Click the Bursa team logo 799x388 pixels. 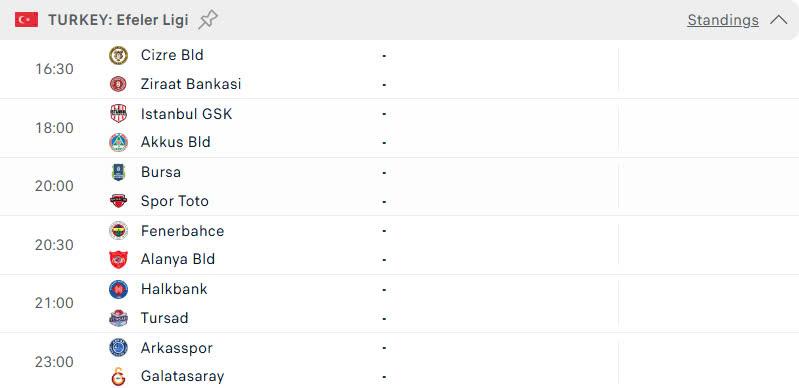click(118, 172)
